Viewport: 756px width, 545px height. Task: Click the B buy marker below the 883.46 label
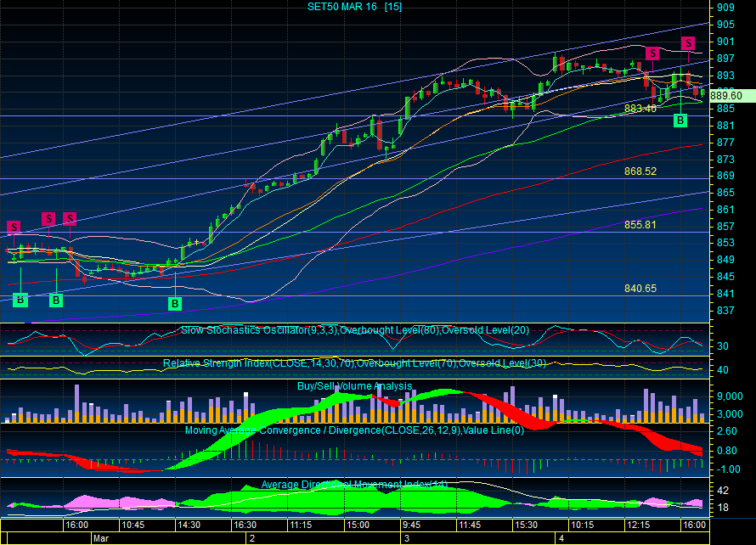(680, 121)
